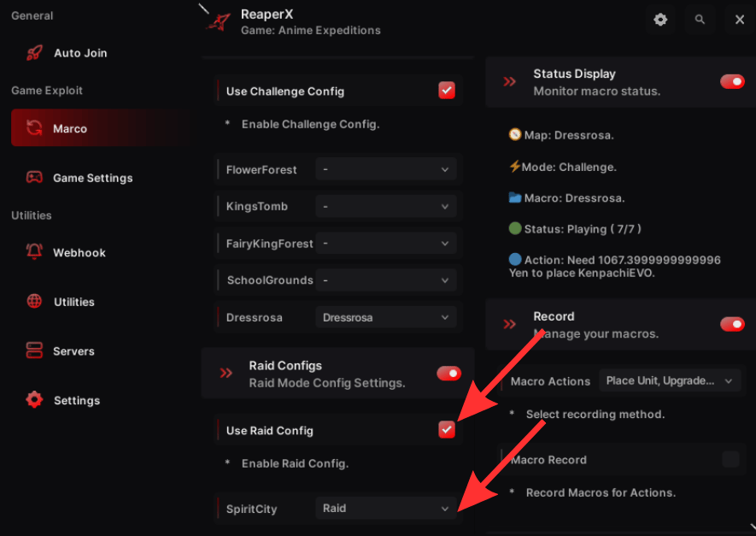Image resolution: width=756 pixels, height=536 pixels.
Task: Open the Dressrosa config dropdown
Action: [x=386, y=317]
